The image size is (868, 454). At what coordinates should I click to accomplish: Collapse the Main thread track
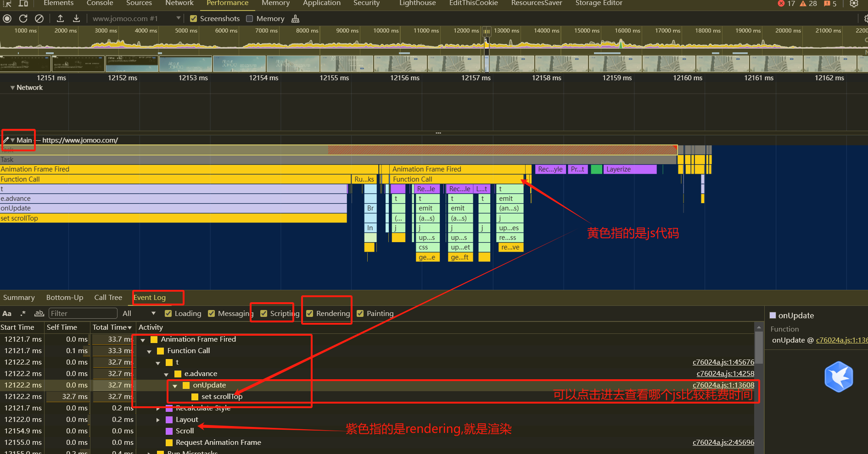point(13,140)
